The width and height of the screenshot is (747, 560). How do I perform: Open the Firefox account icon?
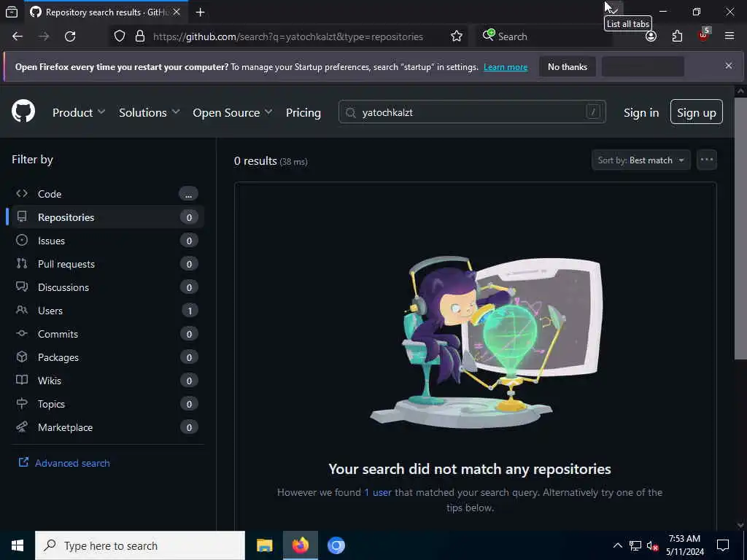point(651,36)
